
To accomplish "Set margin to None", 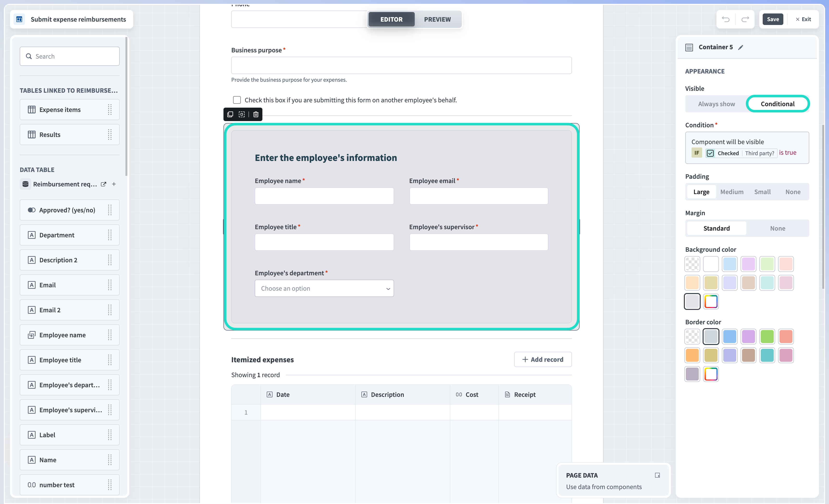I will point(778,228).
